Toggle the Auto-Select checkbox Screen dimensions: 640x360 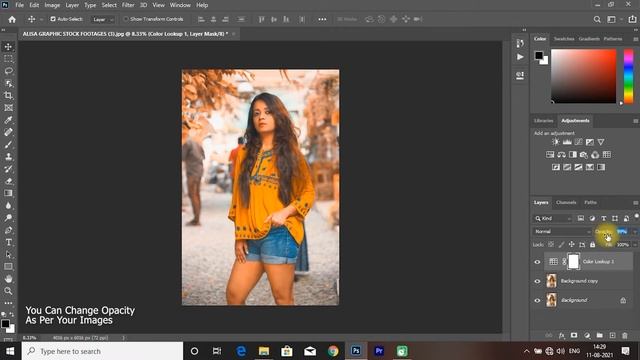tap(53, 19)
